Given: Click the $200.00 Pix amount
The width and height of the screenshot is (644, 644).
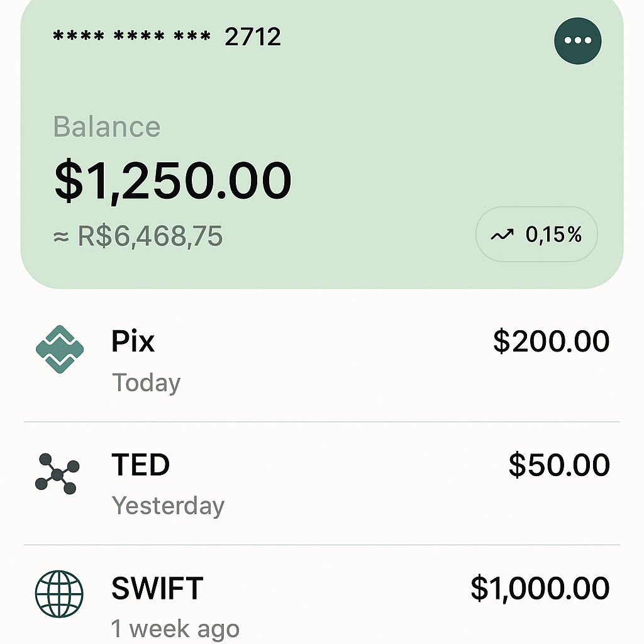Looking at the screenshot, I should click(x=551, y=341).
